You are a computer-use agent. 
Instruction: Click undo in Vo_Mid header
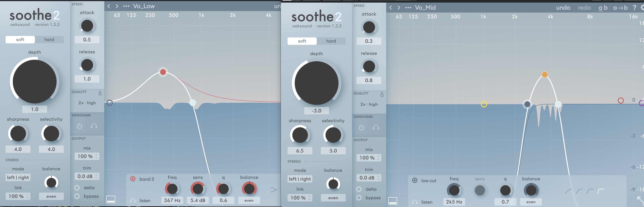coord(563,8)
